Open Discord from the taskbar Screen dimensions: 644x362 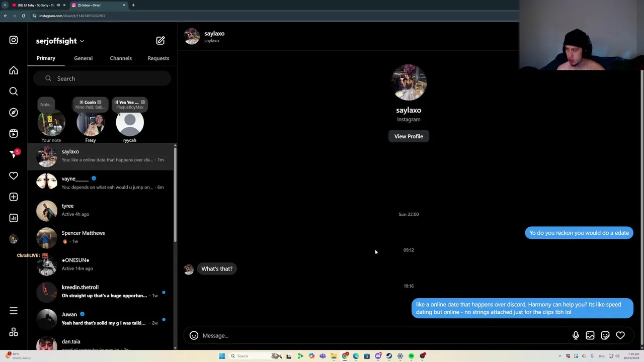378,356
